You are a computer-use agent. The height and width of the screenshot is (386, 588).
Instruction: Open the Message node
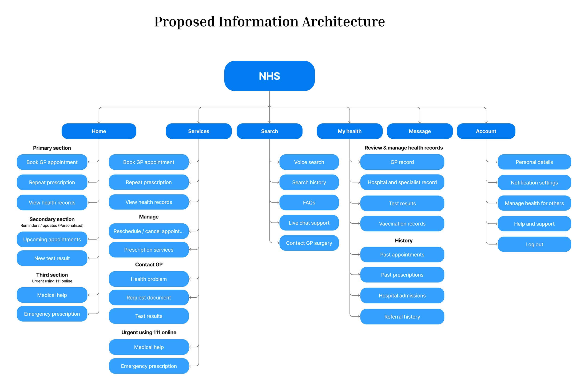[420, 131]
